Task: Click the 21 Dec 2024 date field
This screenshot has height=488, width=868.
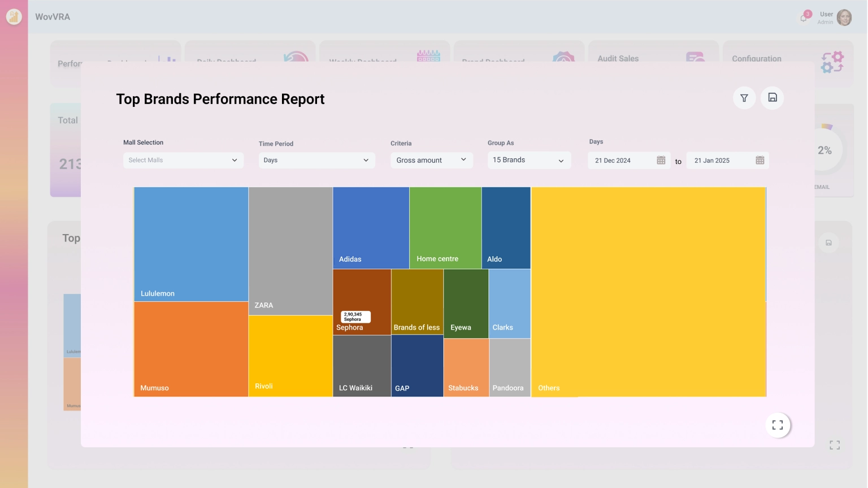Action: tap(629, 161)
